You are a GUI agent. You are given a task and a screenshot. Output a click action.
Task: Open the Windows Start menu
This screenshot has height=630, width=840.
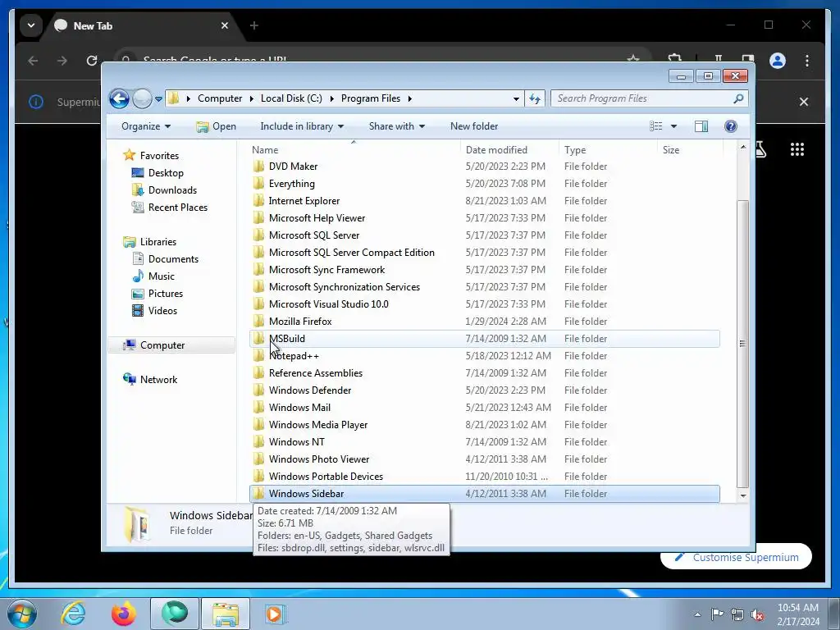22,614
